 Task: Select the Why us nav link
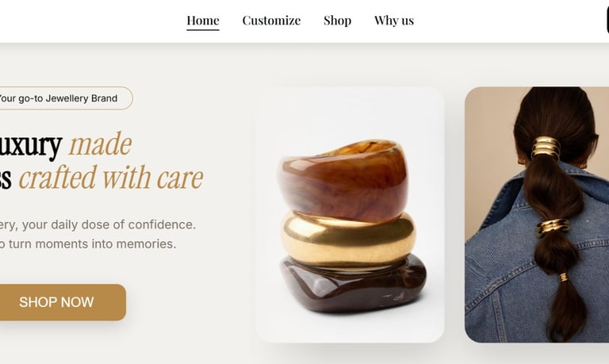pos(394,21)
